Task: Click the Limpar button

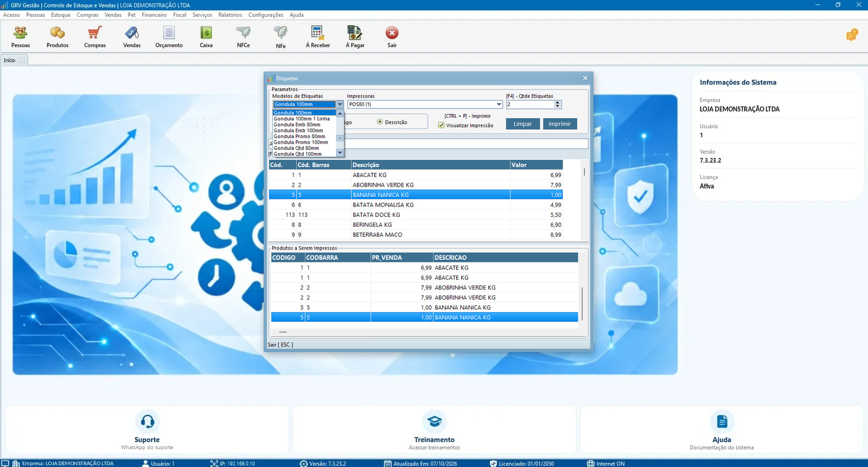Action: pyautogui.click(x=523, y=124)
